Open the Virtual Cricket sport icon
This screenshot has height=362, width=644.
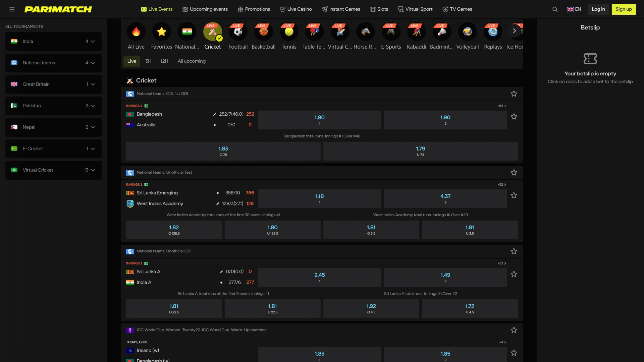(340, 32)
